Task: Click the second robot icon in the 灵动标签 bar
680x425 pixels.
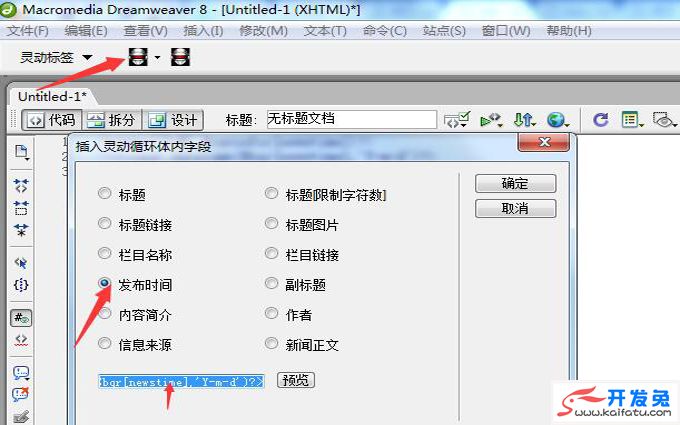Action: 180,57
